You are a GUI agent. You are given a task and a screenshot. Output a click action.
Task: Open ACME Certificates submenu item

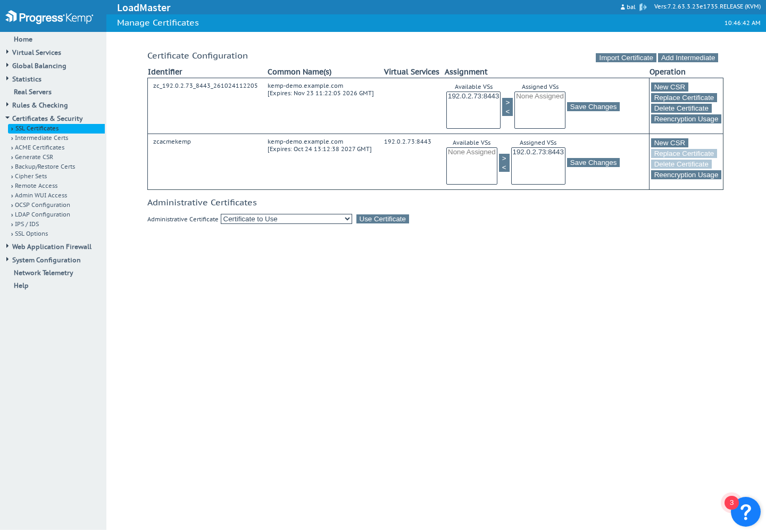[39, 148]
